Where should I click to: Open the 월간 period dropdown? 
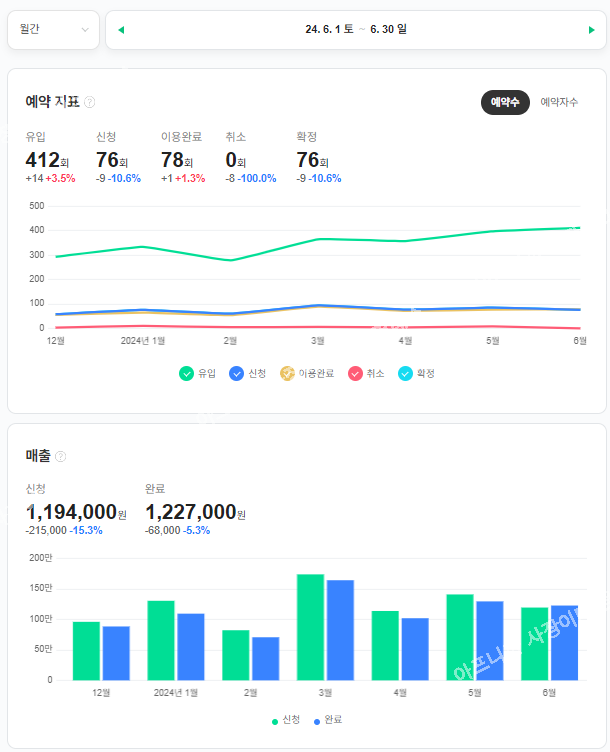pos(53,30)
